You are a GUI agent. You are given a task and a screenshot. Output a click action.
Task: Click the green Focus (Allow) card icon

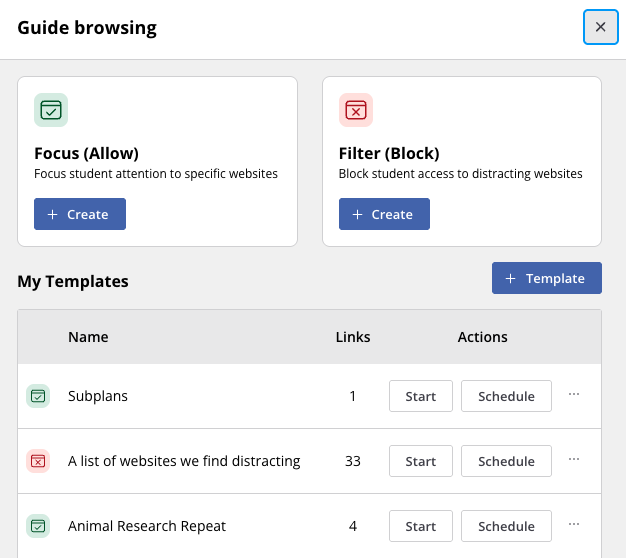(51, 110)
